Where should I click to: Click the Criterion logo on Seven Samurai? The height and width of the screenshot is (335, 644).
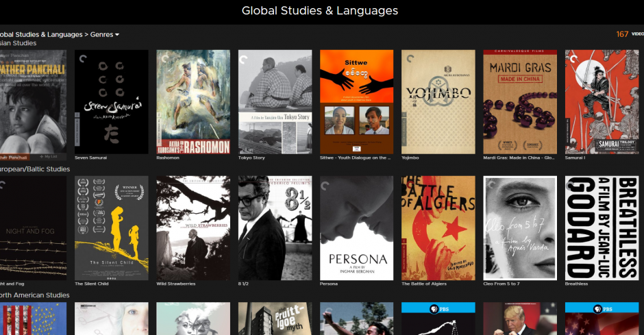[x=82, y=59]
